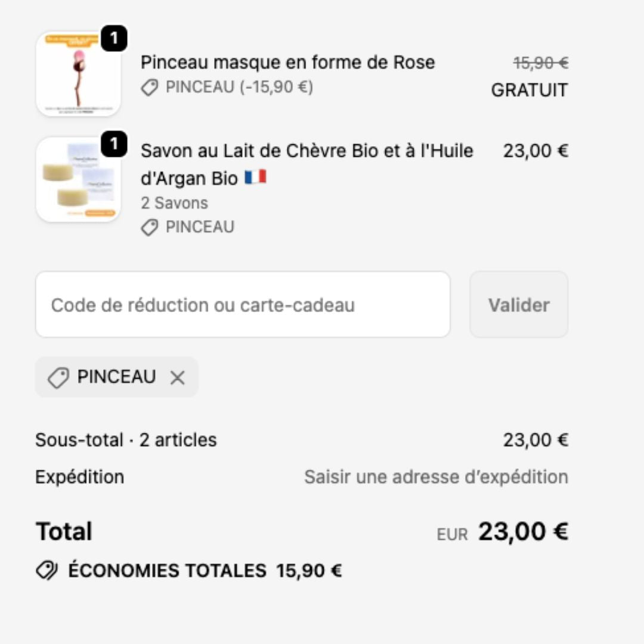Click the Total amount 23,00 €
The image size is (644, 644).
[x=523, y=531]
